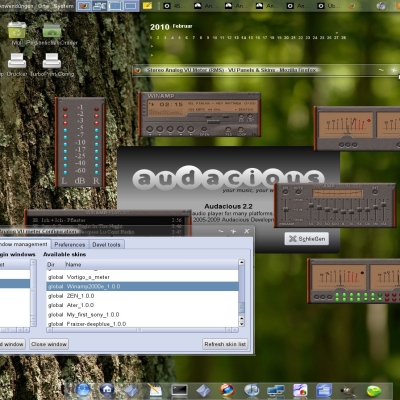Toggle AUTO in the equalizer window

click(x=298, y=191)
